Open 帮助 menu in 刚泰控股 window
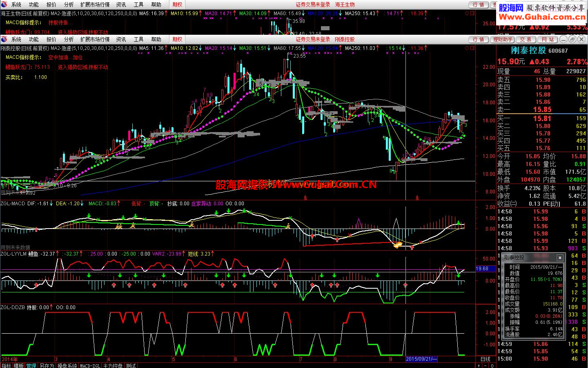 pyautogui.click(x=156, y=39)
